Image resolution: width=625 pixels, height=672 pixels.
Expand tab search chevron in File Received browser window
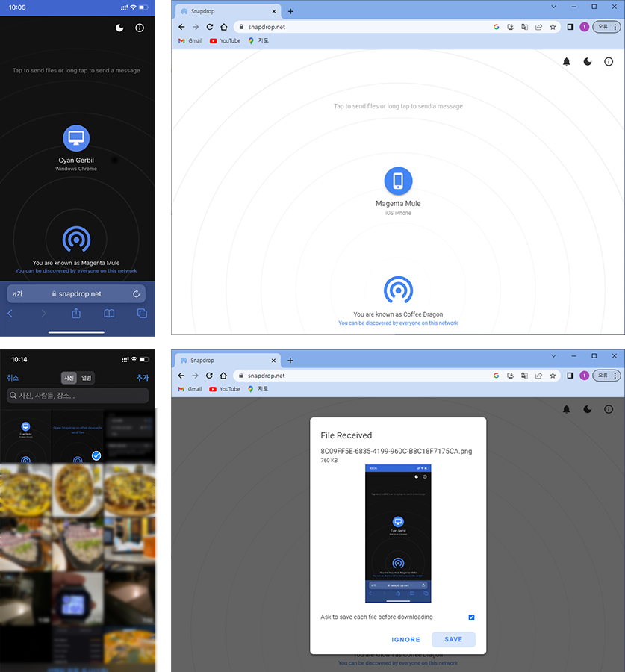554,355
